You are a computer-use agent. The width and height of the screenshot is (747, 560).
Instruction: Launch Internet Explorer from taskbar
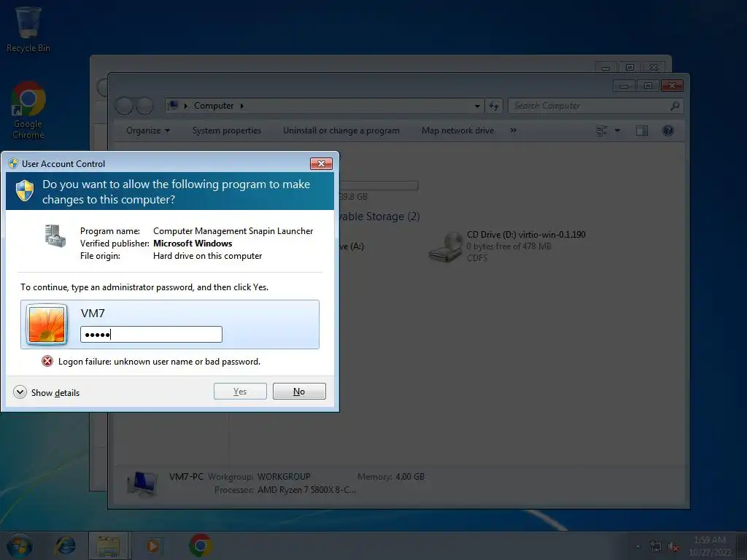(65, 545)
